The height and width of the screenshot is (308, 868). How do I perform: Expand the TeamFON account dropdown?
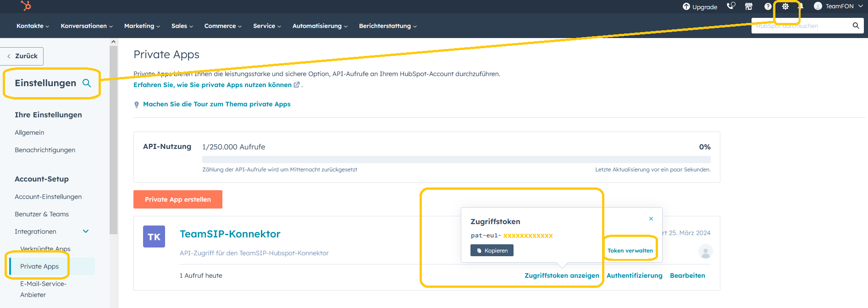pos(861,6)
